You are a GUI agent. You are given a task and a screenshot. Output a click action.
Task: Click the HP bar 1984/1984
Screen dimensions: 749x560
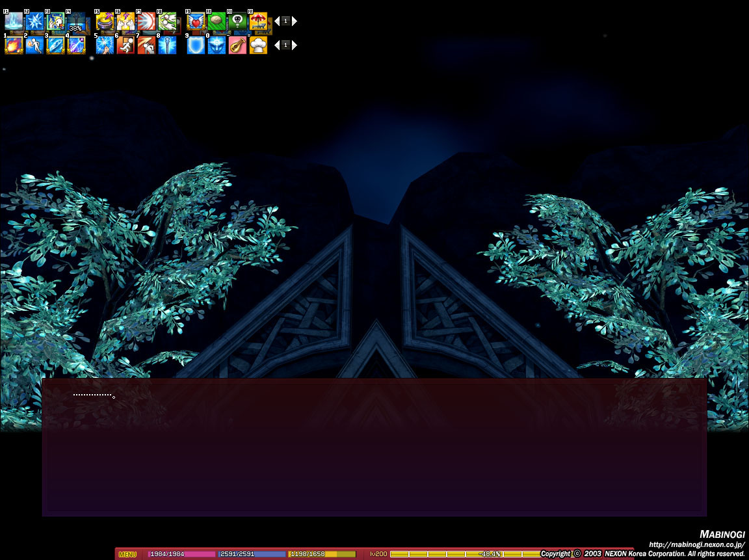click(x=181, y=554)
